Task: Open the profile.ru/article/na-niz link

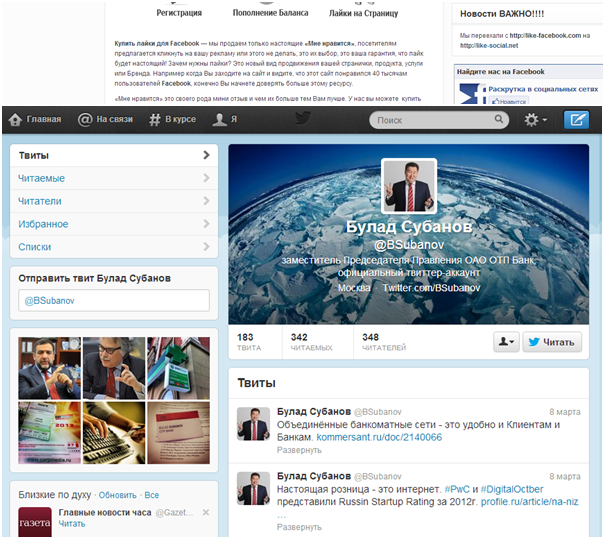Action: tap(530, 502)
